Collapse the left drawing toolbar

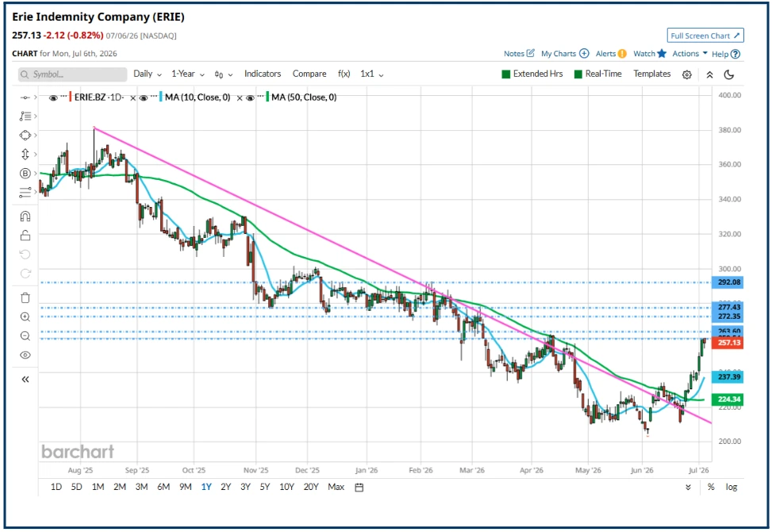[x=25, y=379]
